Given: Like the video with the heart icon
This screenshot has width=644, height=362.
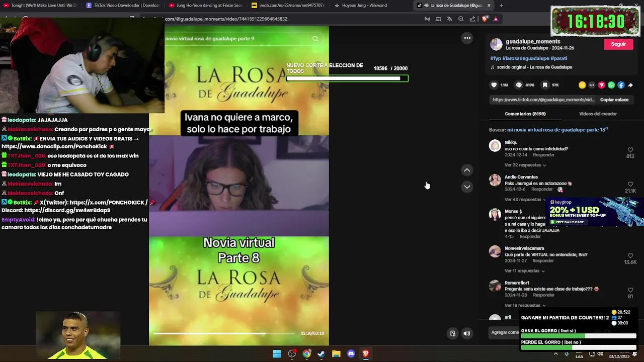Looking at the screenshot, I should [x=494, y=85].
